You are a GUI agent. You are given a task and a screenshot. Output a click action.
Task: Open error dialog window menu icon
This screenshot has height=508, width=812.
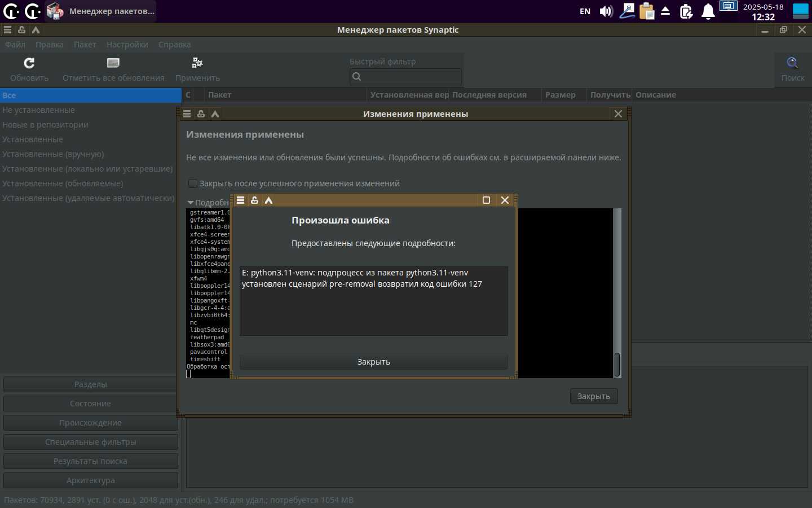[x=240, y=200]
